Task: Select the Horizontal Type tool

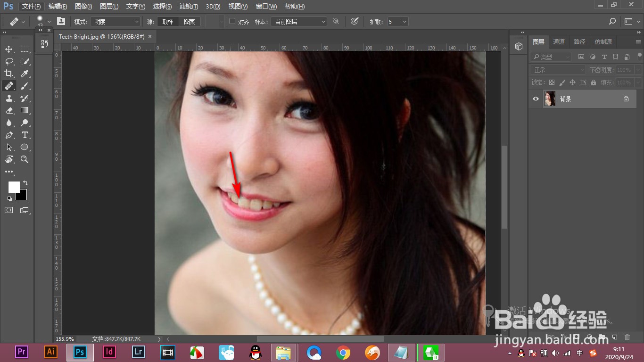Action: click(x=25, y=135)
